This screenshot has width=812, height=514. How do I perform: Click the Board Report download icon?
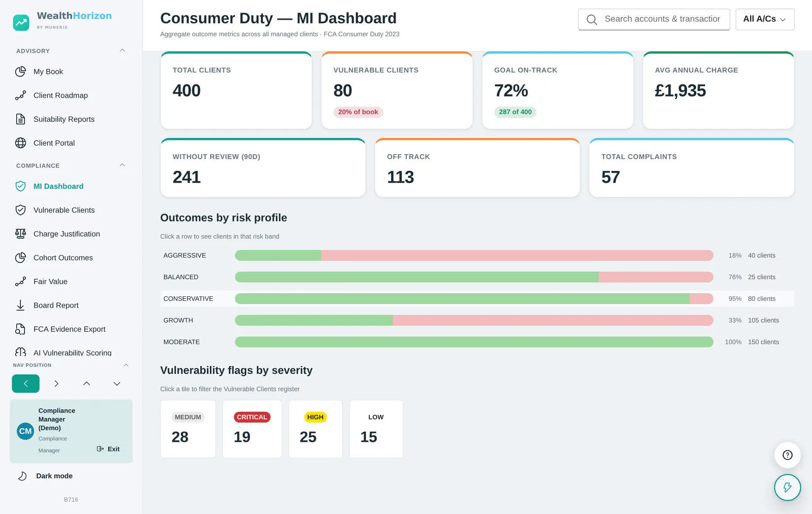(20, 305)
